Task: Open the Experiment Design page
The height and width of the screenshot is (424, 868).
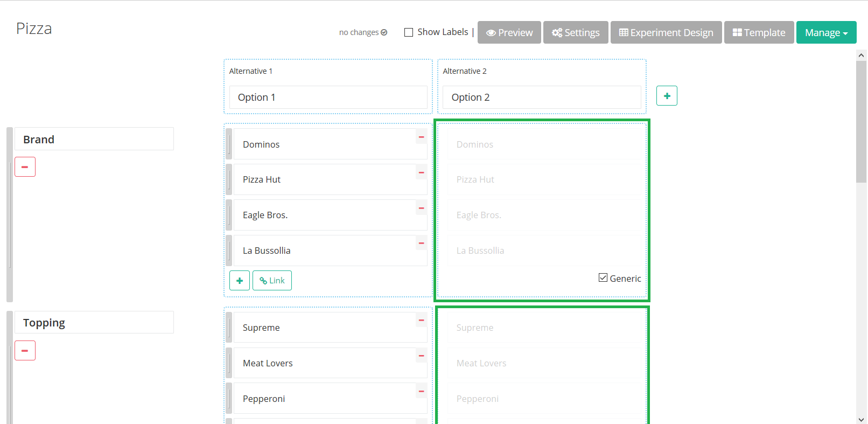Action: [x=666, y=33]
